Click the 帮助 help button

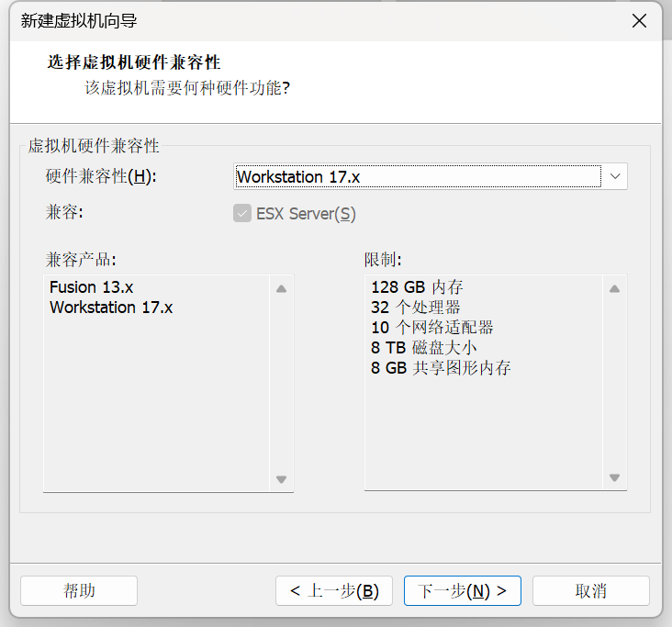click(79, 590)
